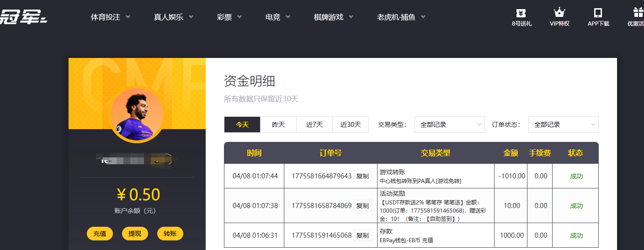Open the 订单状态 dropdown
644x250 pixels.
(x=563, y=125)
